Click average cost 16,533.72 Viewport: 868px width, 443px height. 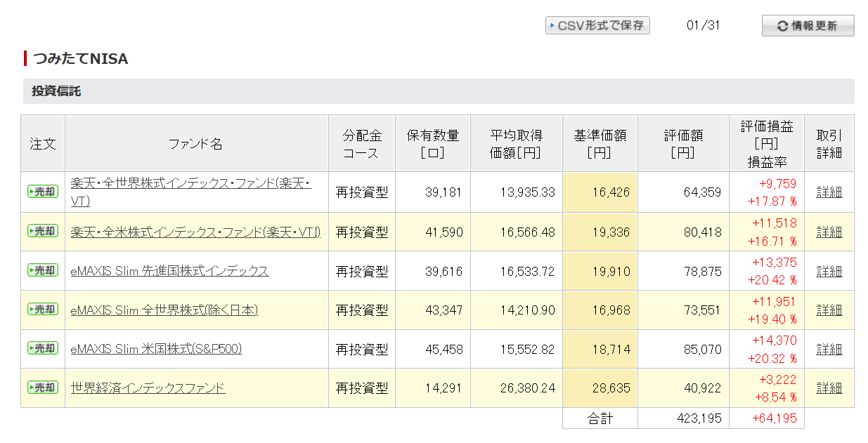click(528, 271)
